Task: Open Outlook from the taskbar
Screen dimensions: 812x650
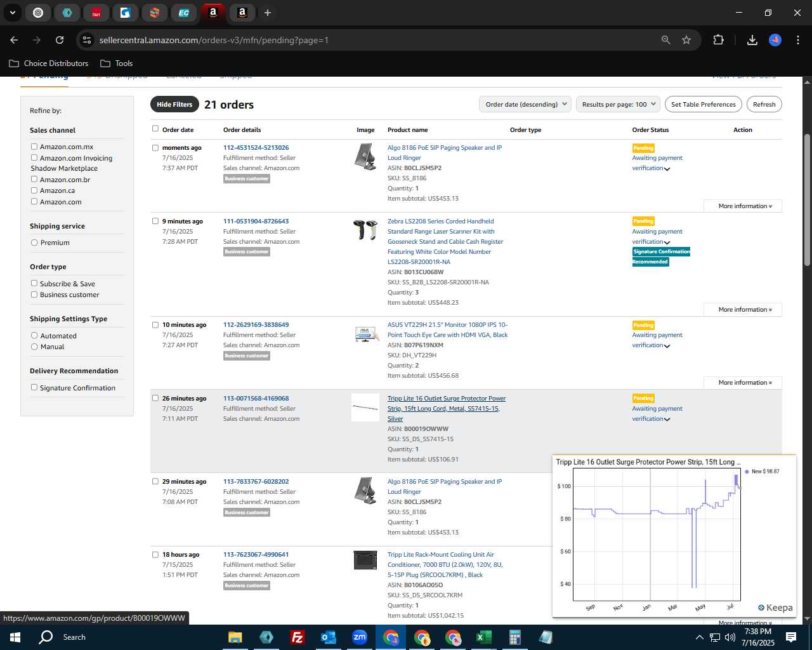Action: pyautogui.click(x=328, y=637)
